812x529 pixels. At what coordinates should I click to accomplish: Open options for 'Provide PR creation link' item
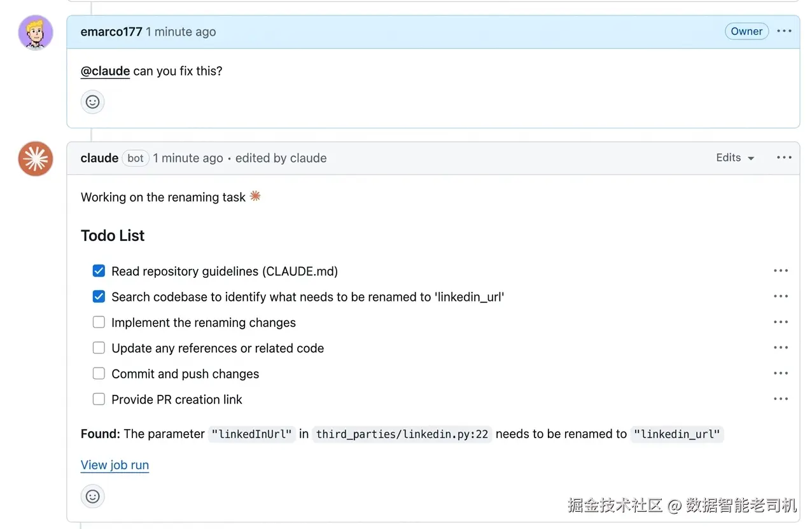pyautogui.click(x=781, y=399)
